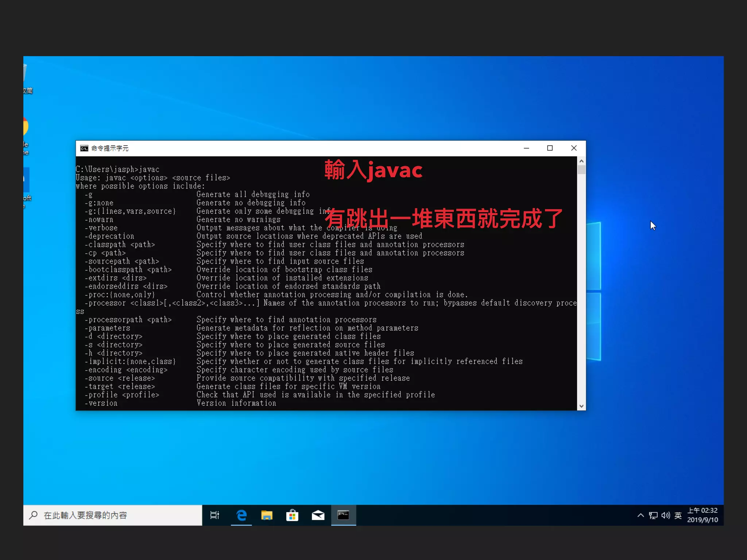Click the Google Chrome desktop icon

(26, 136)
